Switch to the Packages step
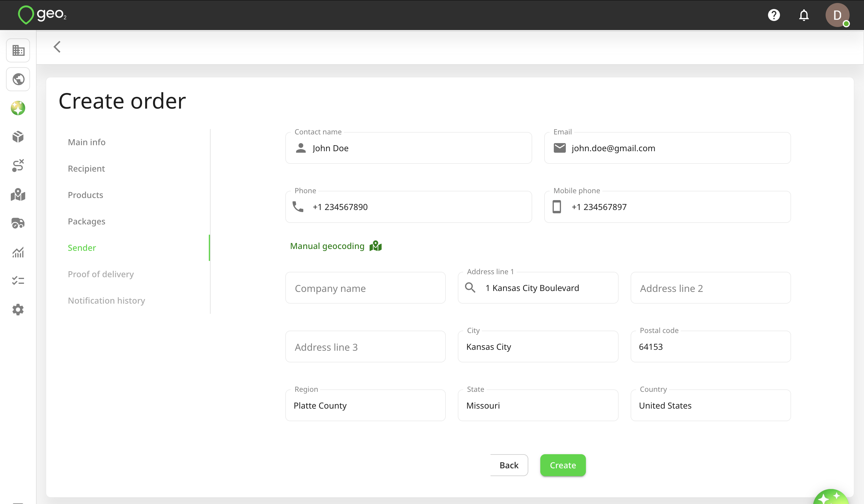Screen dimensions: 864x504 pos(86,221)
